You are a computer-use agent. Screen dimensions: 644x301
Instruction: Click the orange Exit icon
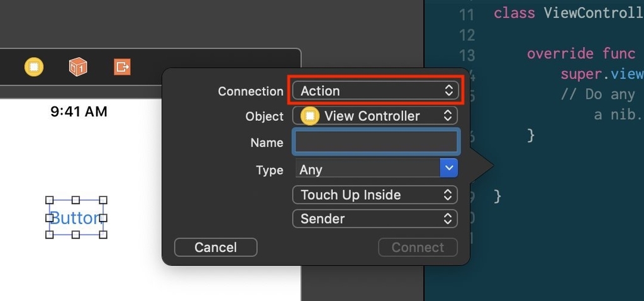pyautogui.click(x=122, y=67)
